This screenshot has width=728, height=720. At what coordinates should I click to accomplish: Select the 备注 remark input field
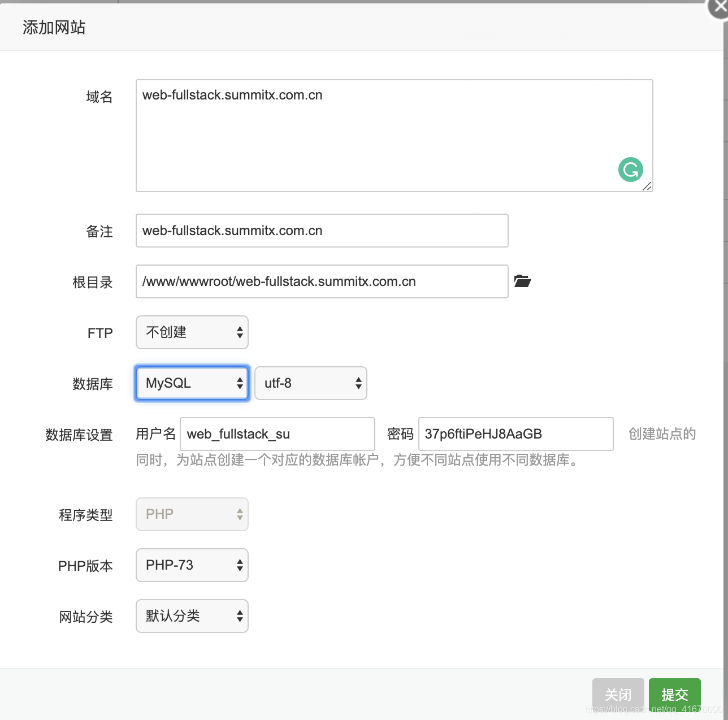point(321,231)
